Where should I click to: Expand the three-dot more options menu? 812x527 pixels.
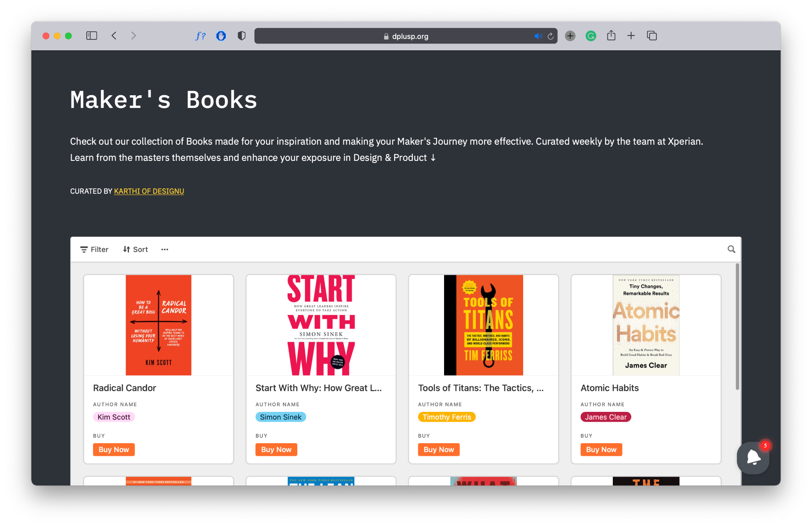point(165,249)
